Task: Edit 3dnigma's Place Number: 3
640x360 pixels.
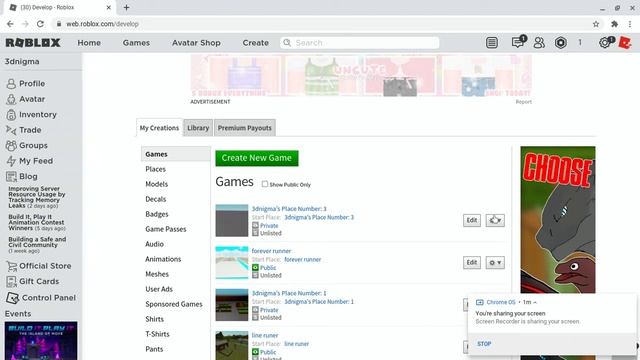Action: [472, 220]
